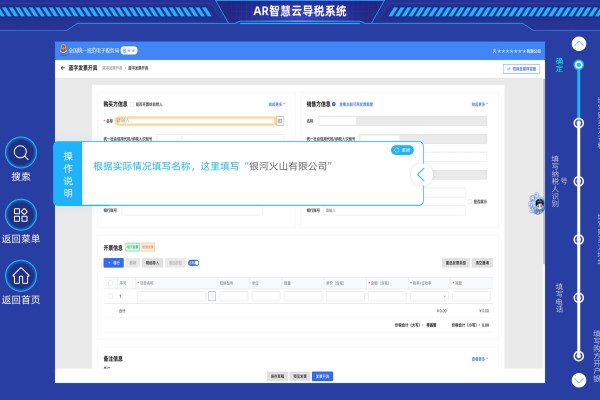Click the 确定 step marker on timeline
The width and height of the screenshot is (600, 400).
click(578, 66)
